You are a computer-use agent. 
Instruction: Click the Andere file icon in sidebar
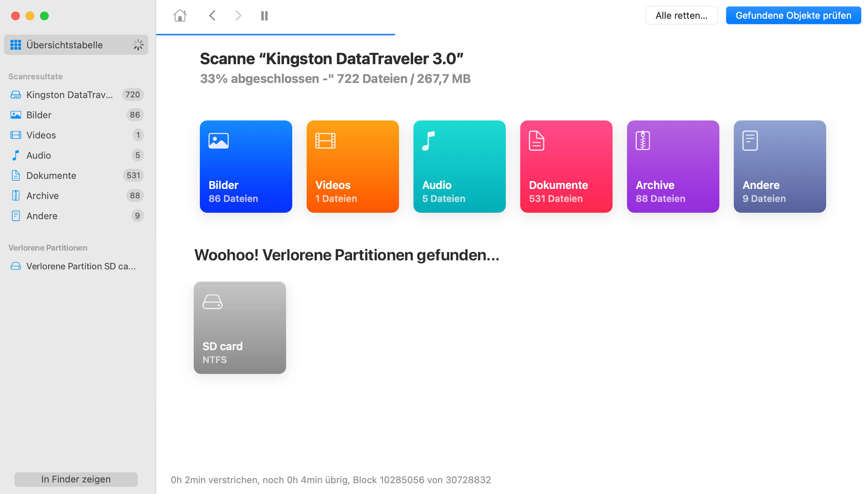[16, 216]
